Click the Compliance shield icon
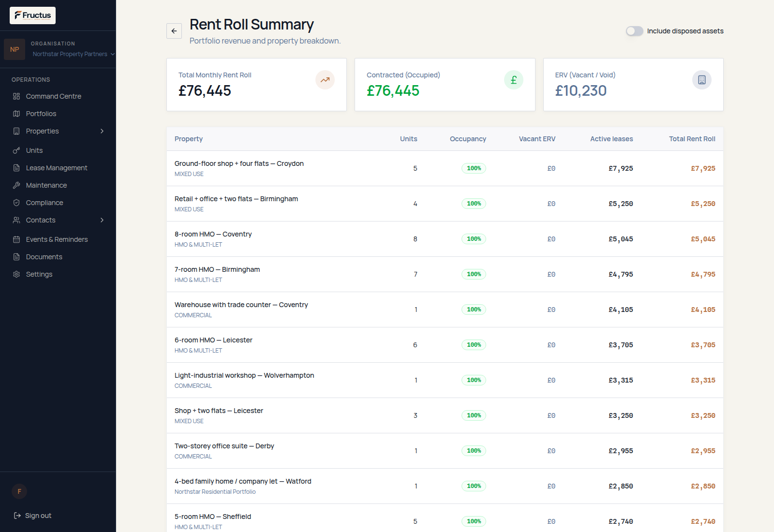Image resolution: width=774 pixels, height=532 pixels. pos(16,203)
